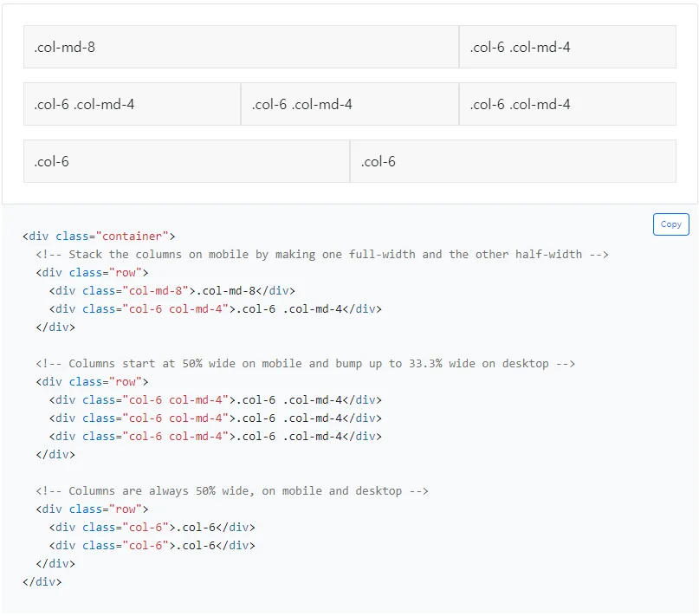
Task: Click the third consecutive "col-6 col-md-4" code line
Action: click(x=215, y=437)
